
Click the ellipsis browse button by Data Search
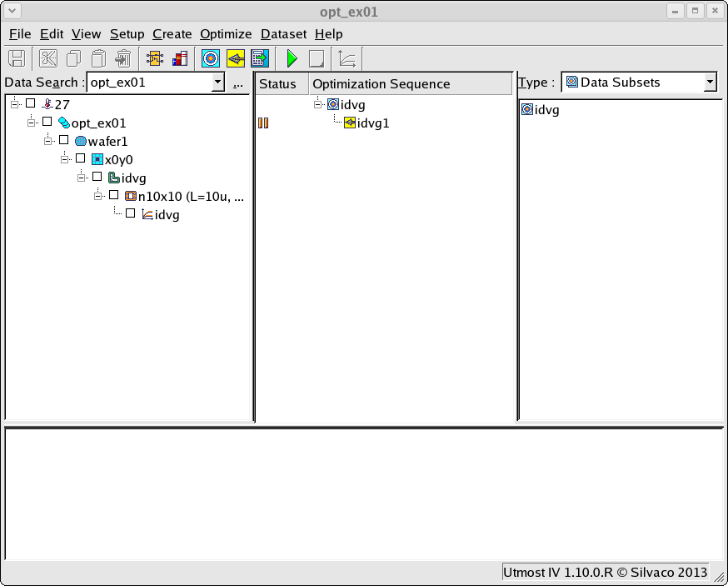pyautogui.click(x=238, y=83)
